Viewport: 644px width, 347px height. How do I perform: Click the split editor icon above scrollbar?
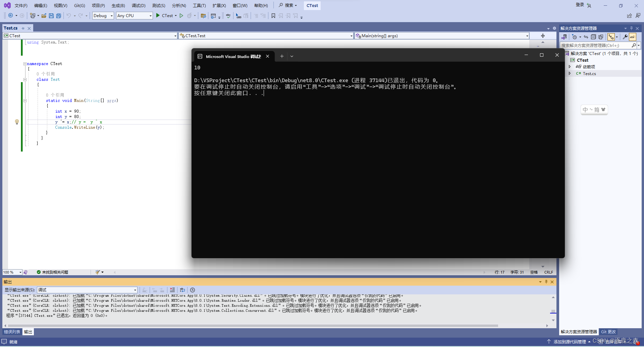tap(543, 36)
